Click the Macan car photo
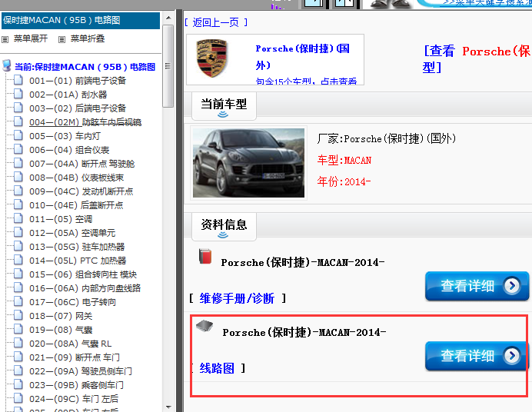The height and width of the screenshot is (412, 532). pos(248,163)
